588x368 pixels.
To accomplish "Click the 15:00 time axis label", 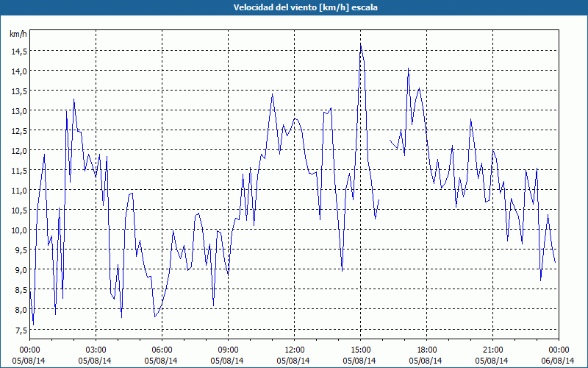I will click(x=360, y=350).
